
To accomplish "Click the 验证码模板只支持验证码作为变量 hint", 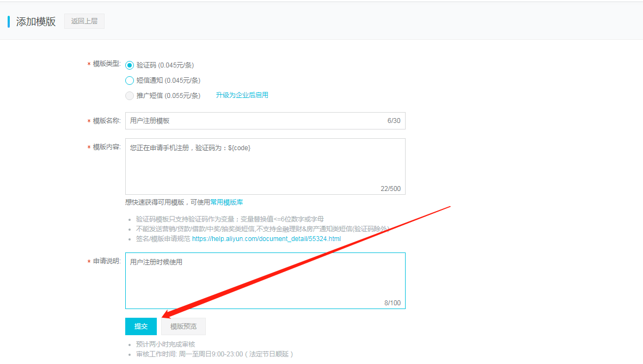I will click(230, 219).
